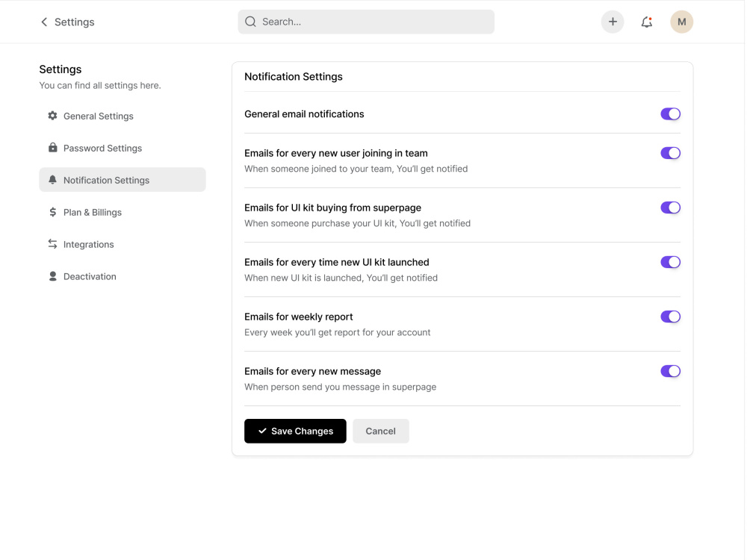Open the M user avatar
The width and height of the screenshot is (747, 560).
click(x=682, y=22)
